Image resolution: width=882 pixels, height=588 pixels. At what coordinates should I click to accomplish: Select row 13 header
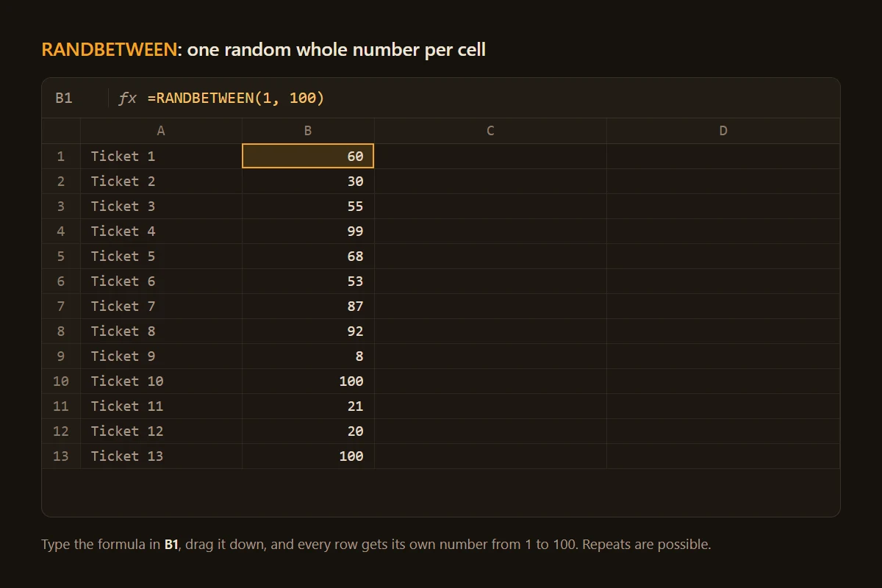coord(61,456)
